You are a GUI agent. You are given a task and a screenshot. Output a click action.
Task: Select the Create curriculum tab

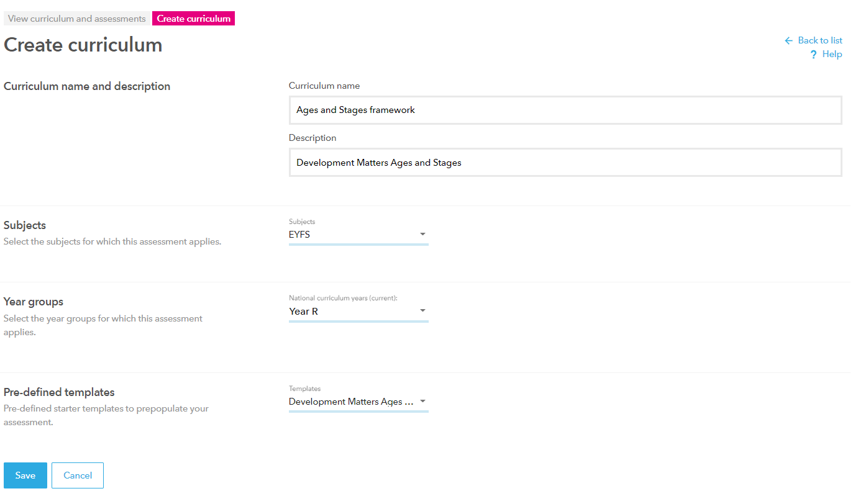pos(193,19)
